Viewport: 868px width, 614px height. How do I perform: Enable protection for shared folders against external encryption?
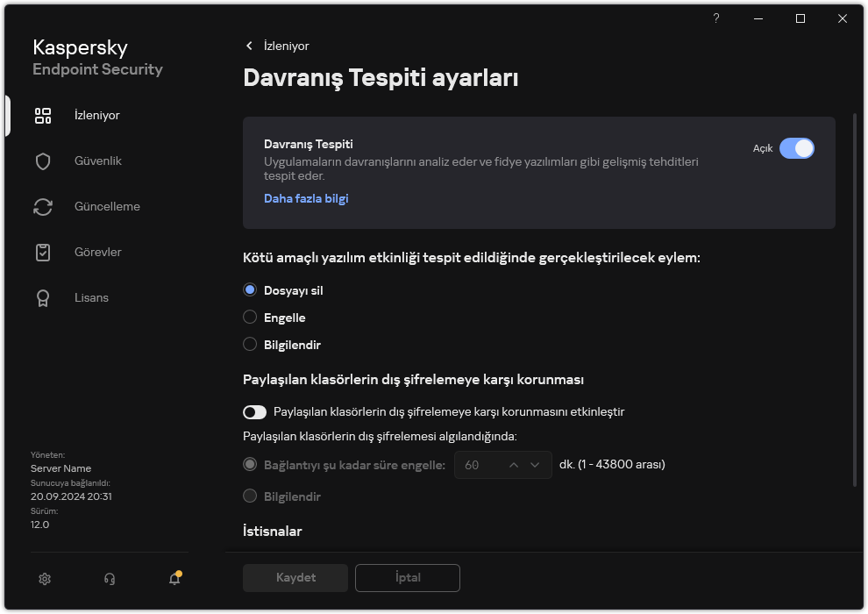point(255,412)
